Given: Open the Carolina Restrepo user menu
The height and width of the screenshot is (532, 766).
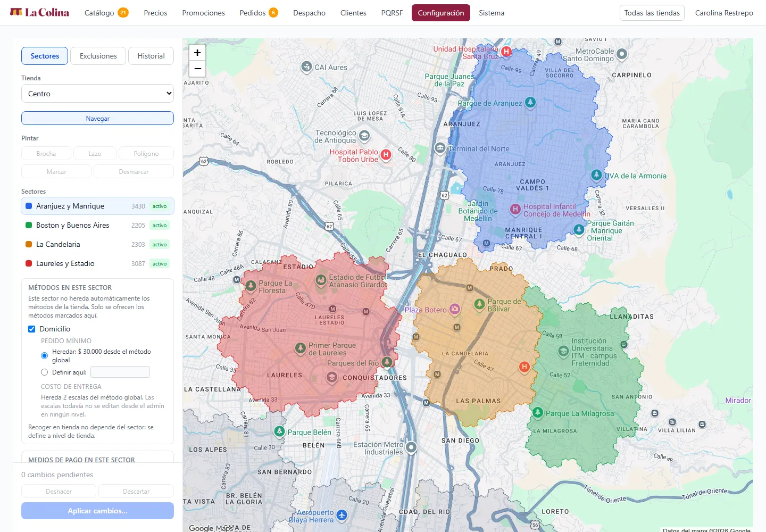Looking at the screenshot, I should tap(724, 13).
